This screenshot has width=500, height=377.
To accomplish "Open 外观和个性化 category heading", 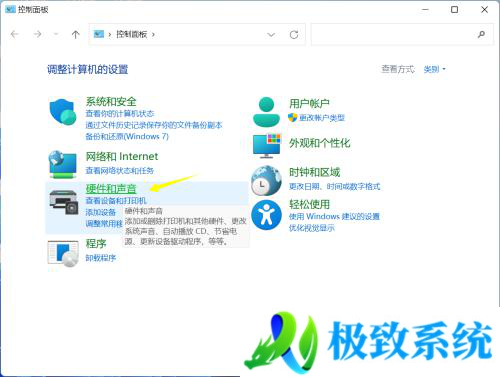I will 320,143.
